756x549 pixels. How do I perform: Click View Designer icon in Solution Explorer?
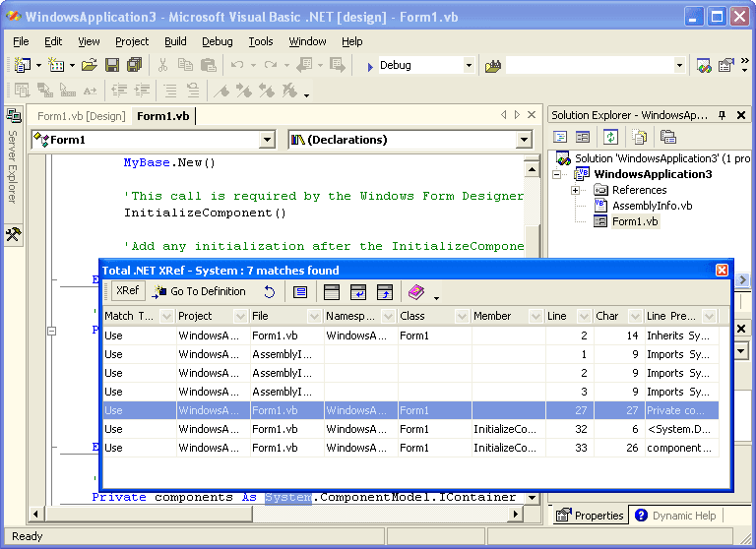[583, 137]
